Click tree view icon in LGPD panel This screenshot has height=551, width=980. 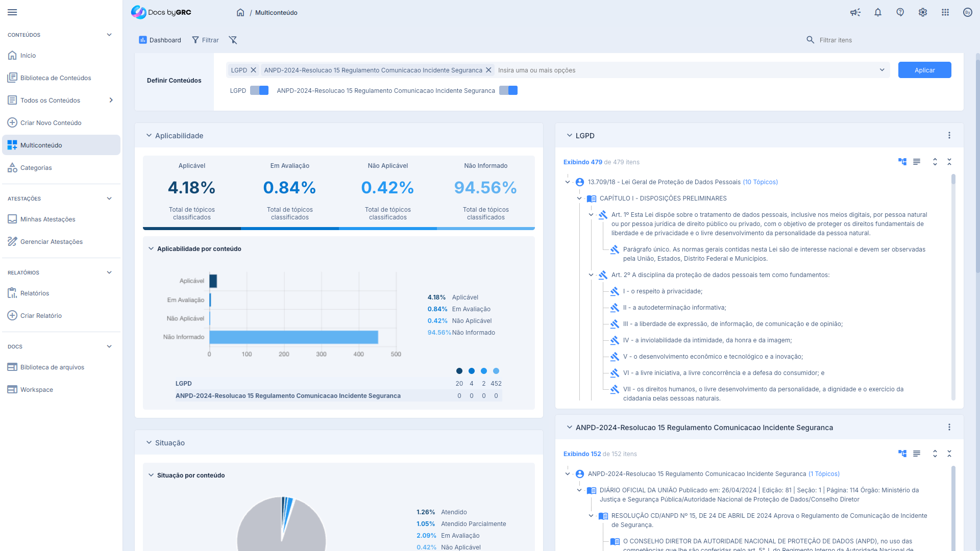tap(902, 162)
